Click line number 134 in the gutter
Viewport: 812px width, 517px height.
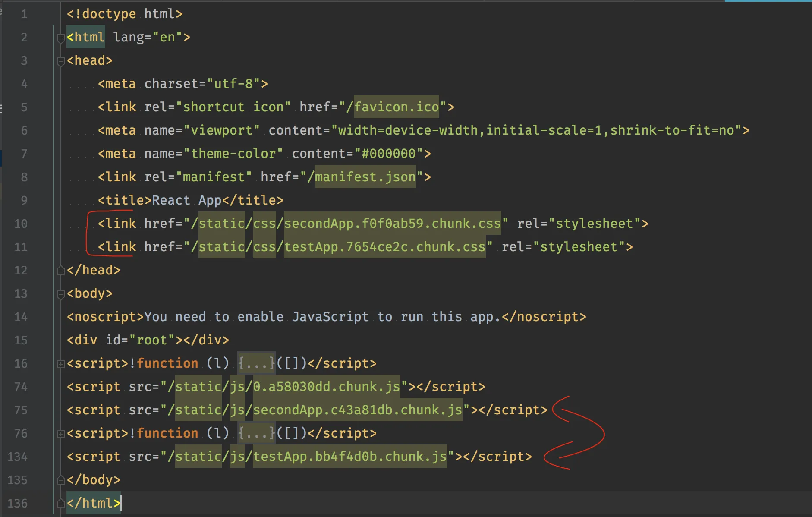click(x=18, y=457)
